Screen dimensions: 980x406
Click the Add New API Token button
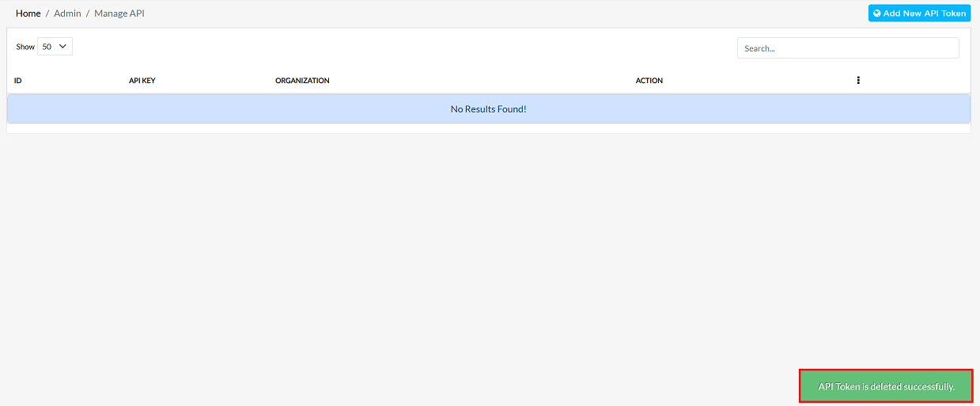click(x=919, y=13)
